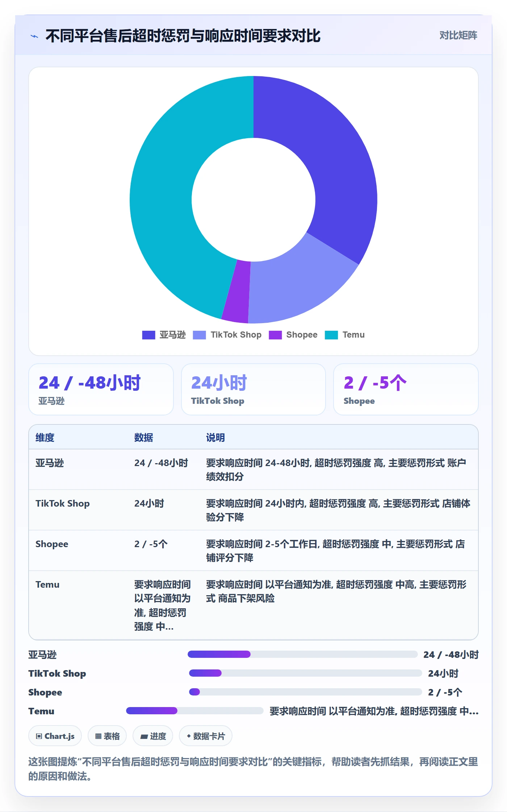Click 24 / -48小时 value beside 亚马逊 bar

tap(451, 655)
